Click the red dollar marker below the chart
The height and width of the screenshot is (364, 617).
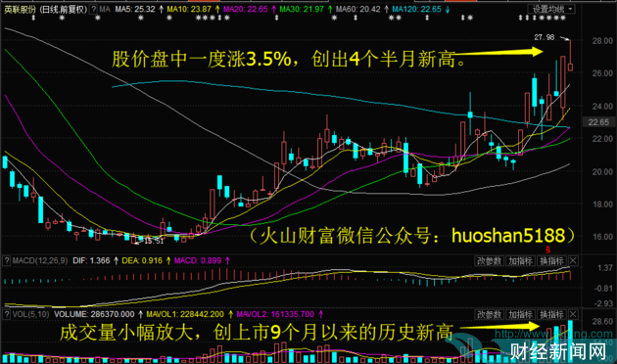click(x=547, y=250)
